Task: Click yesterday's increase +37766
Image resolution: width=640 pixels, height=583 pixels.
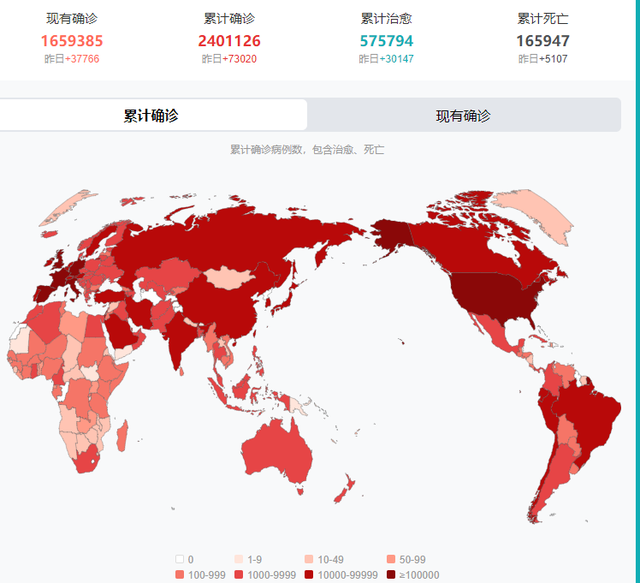Action: pos(82,59)
